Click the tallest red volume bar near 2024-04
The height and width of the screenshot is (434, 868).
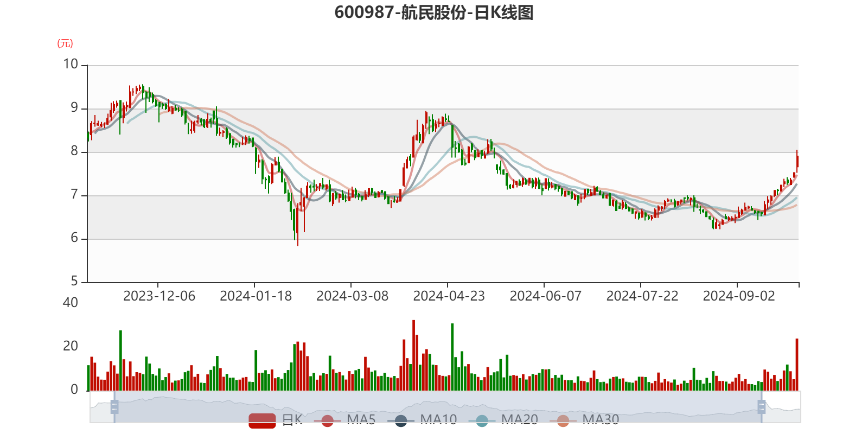coord(413,355)
